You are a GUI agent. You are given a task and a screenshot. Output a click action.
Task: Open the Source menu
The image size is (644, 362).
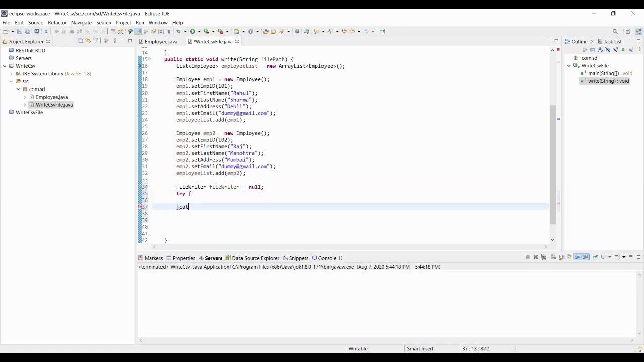point(35,23)
